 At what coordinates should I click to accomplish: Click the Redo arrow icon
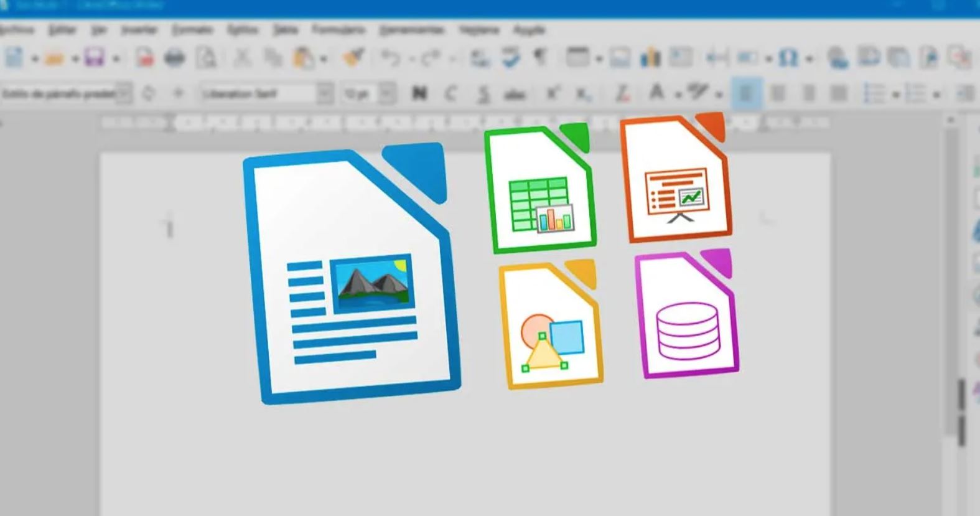click(431, 59)
